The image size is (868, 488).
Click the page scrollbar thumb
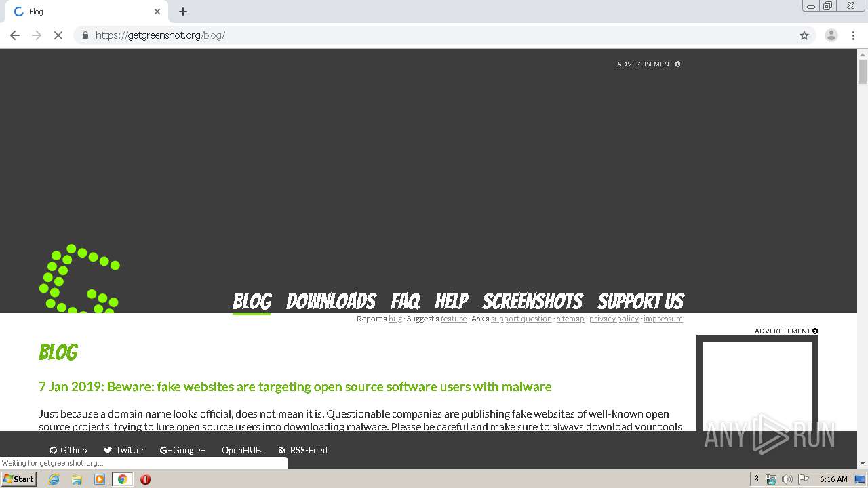coord(863,72)
